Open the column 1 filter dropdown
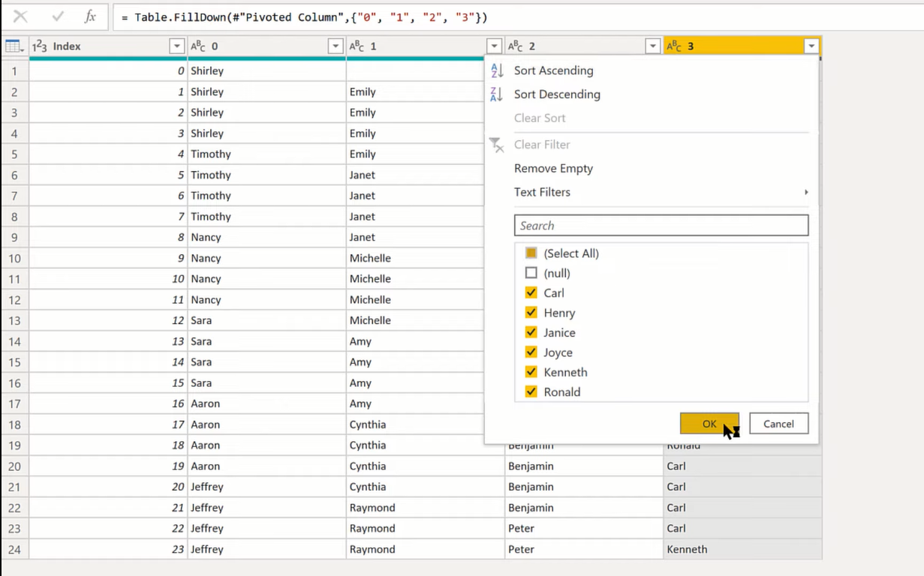Screen dimensions: 924x576 click(494, 46)
